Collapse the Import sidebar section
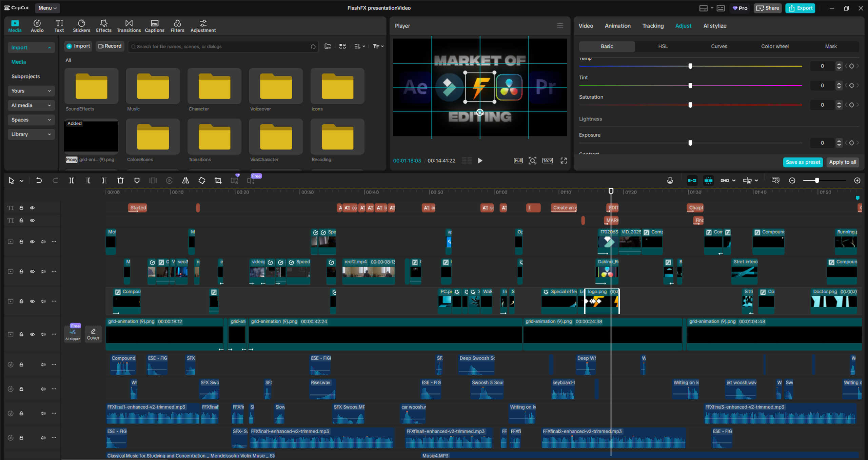 point(31,47)
